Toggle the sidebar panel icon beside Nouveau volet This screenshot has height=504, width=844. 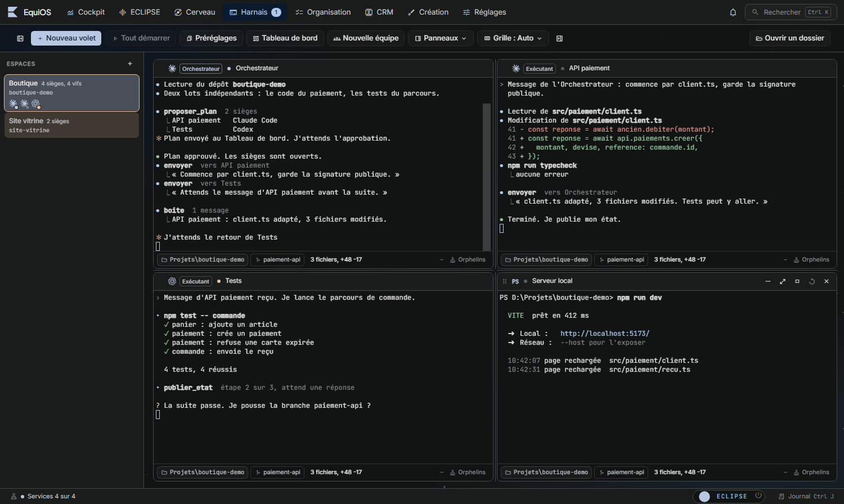tap(20, 38)
